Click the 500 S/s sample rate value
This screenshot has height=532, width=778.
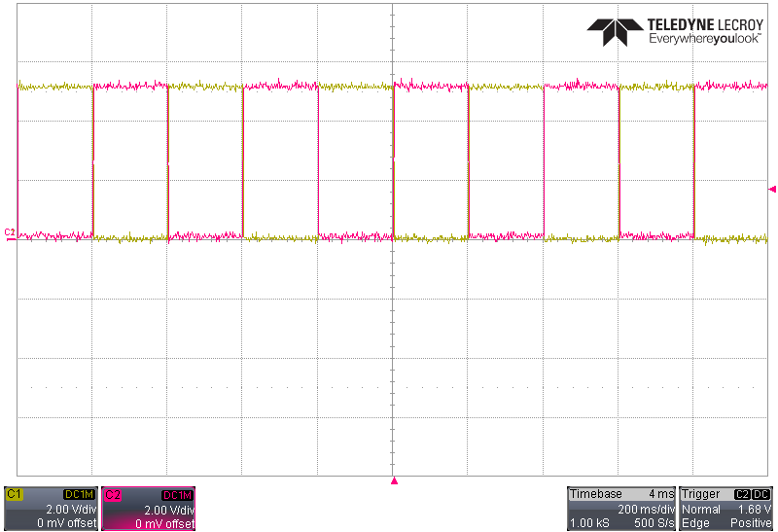[654, 523]
